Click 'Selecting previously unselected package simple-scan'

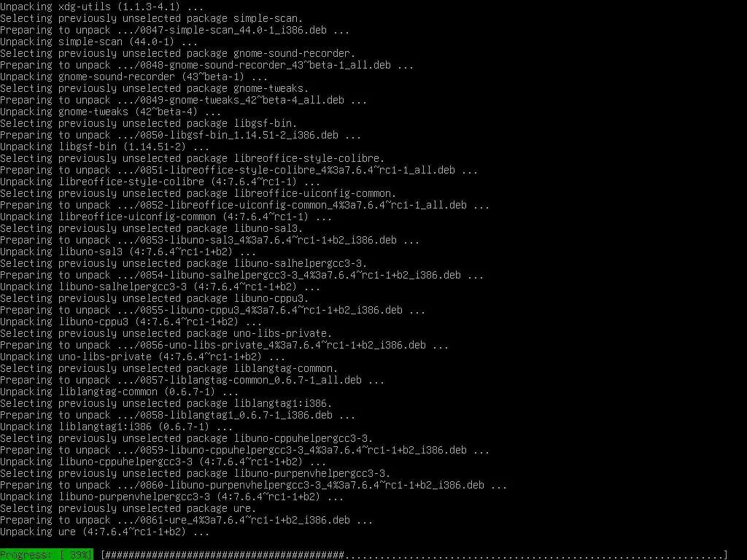[x=152, y=18]
